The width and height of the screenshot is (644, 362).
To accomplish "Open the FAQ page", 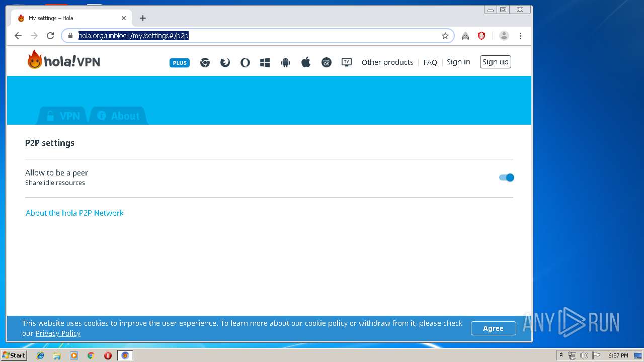I will tap(430, 62).
